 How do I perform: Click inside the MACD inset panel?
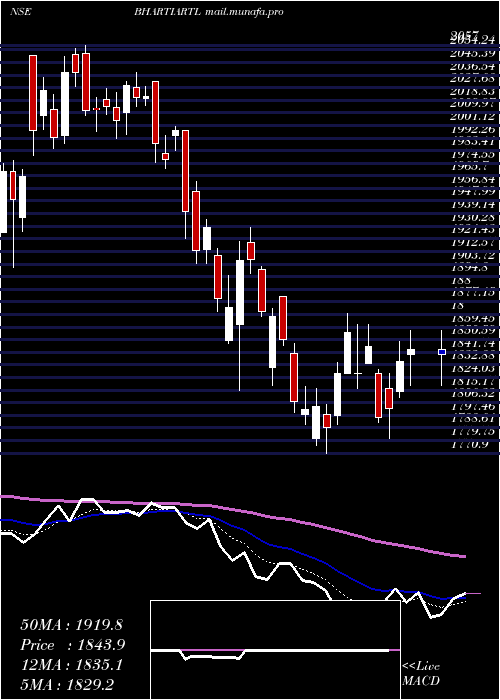(x=275, y=650)
